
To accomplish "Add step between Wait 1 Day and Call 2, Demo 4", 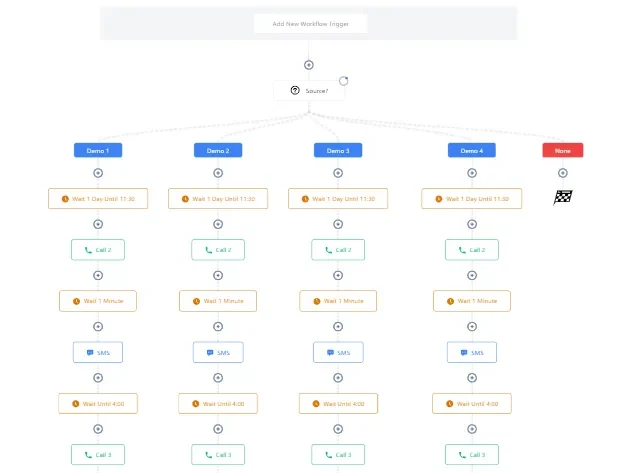I will (x=472, y=224).
